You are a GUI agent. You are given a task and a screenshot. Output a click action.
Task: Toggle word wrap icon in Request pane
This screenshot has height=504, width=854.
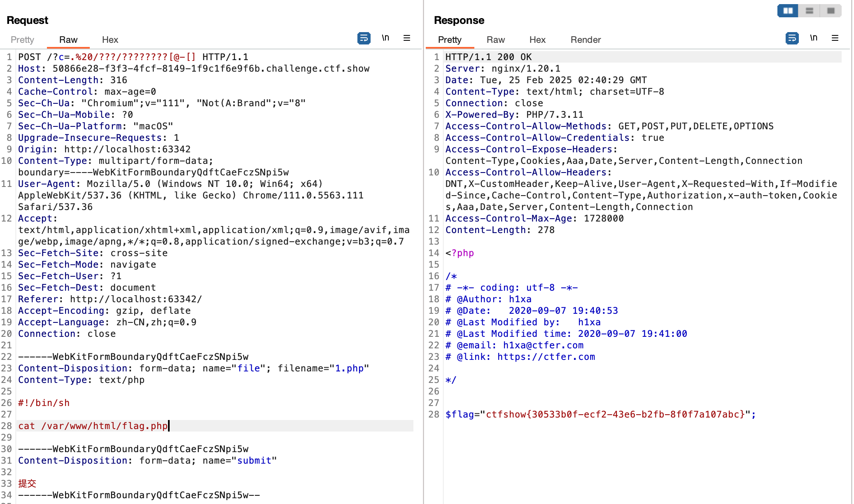364,38
